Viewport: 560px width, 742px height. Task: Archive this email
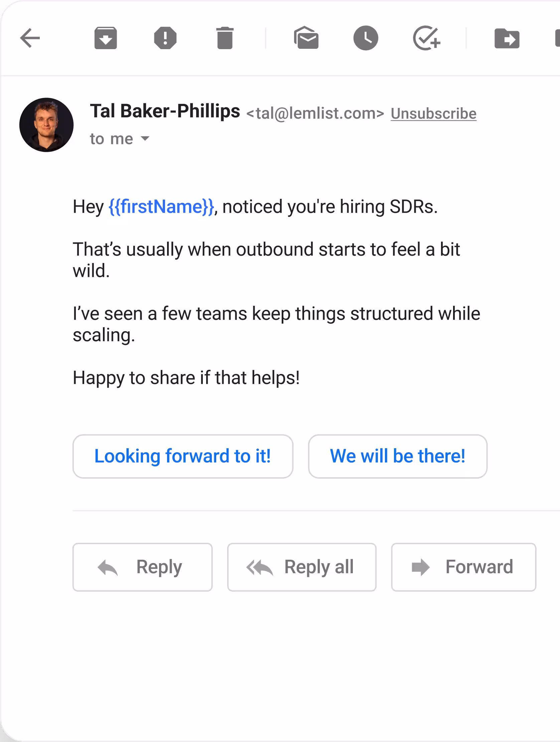106,38
